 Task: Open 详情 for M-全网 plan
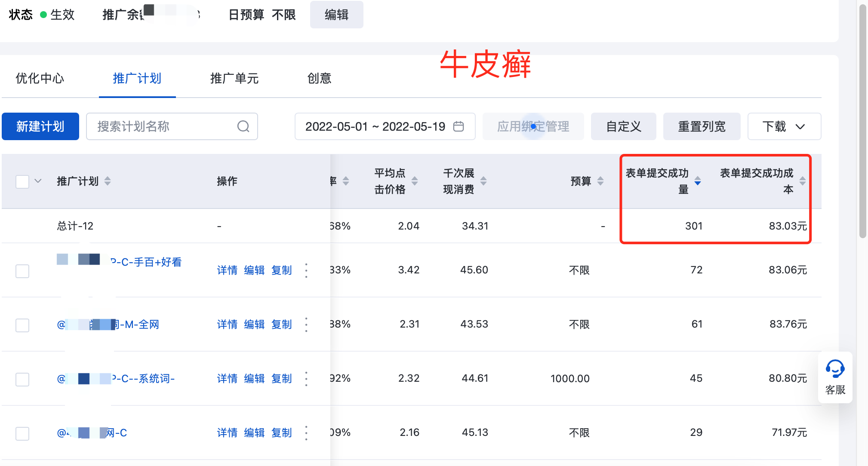(x=227, y=325)
